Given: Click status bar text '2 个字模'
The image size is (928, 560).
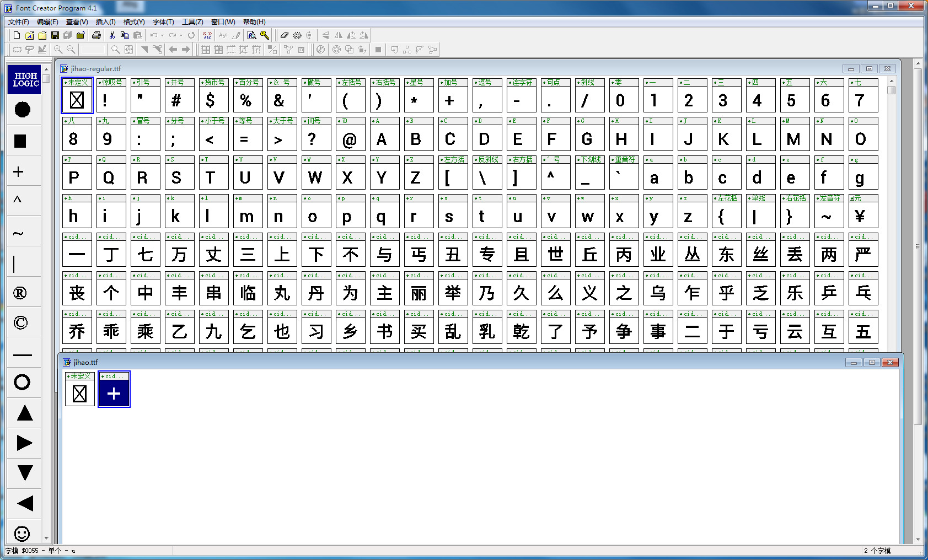Looking at the screenshot, I should (877, 551).
